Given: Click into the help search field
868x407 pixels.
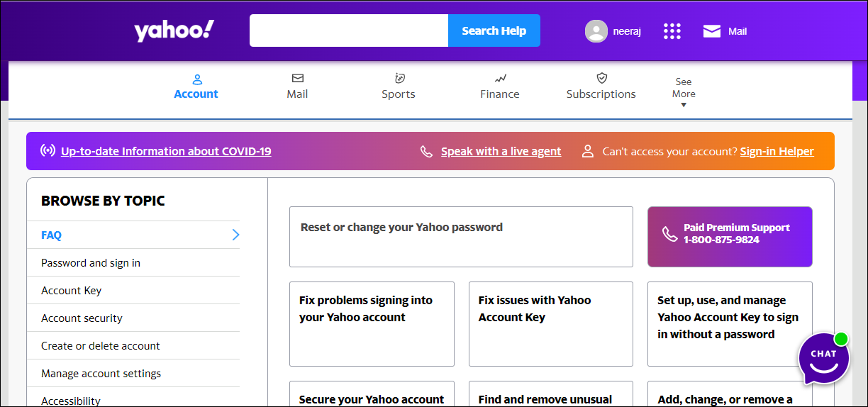Looking at the screenshot, I should [x=349, y=30].
